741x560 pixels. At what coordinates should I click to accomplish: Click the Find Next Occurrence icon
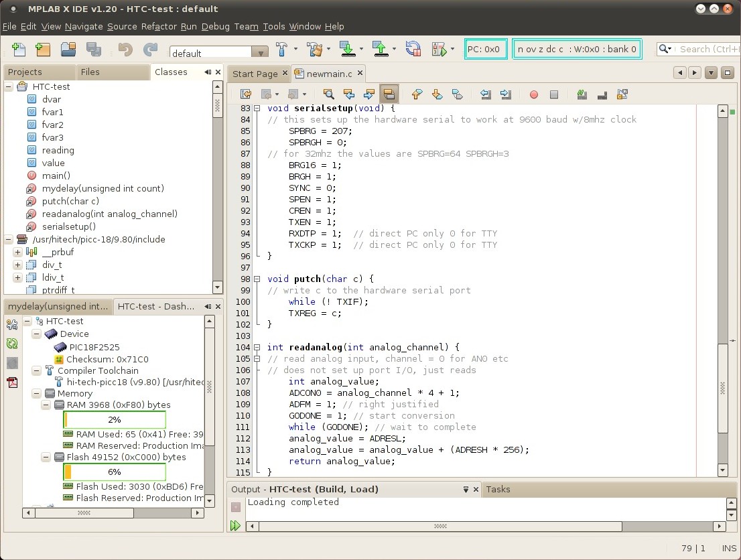pos(369,94)
